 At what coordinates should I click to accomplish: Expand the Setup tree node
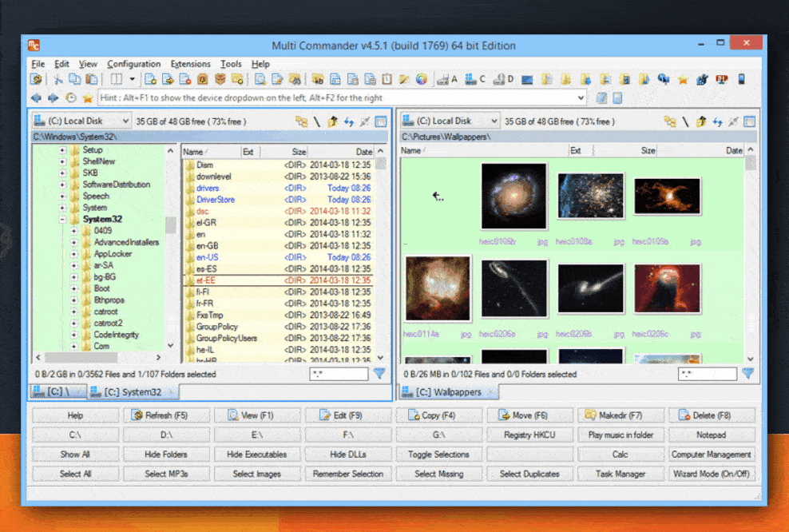[62, 150]
